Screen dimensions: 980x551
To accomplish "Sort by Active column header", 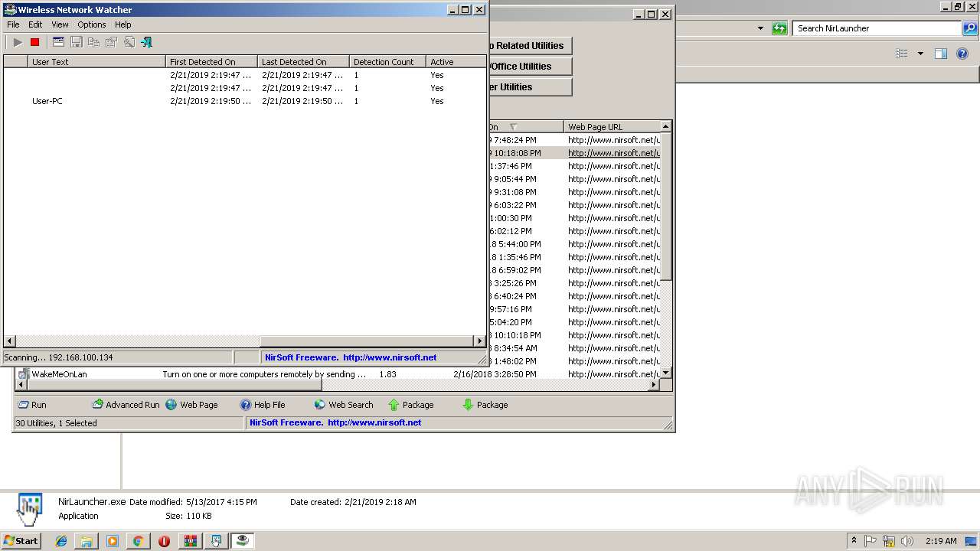I will 456,62.
